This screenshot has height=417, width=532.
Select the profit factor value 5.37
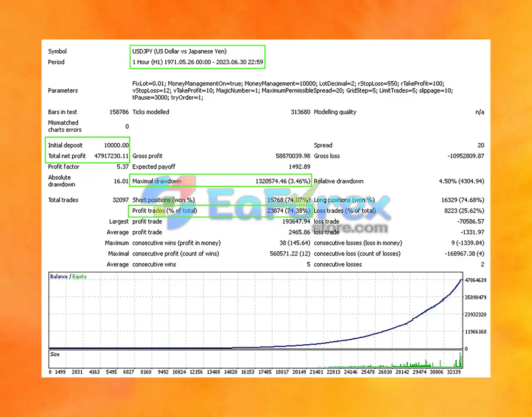(123, 167)
